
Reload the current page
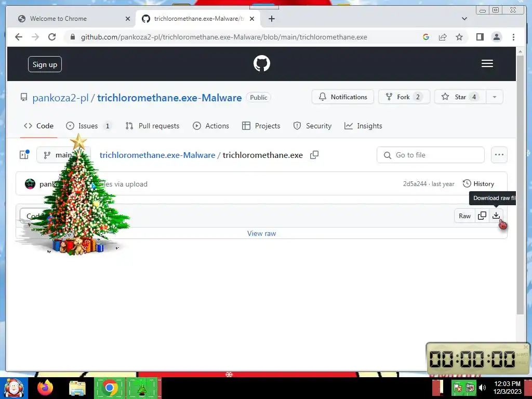(52, 37)
